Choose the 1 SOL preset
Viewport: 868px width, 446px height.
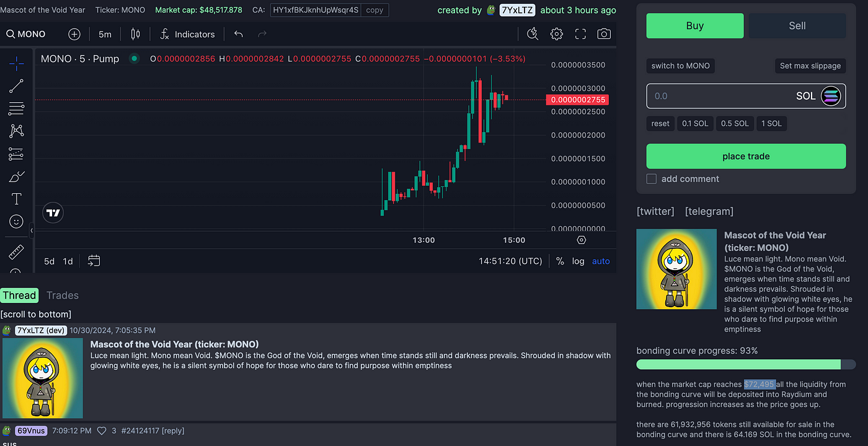pos(771,123)
